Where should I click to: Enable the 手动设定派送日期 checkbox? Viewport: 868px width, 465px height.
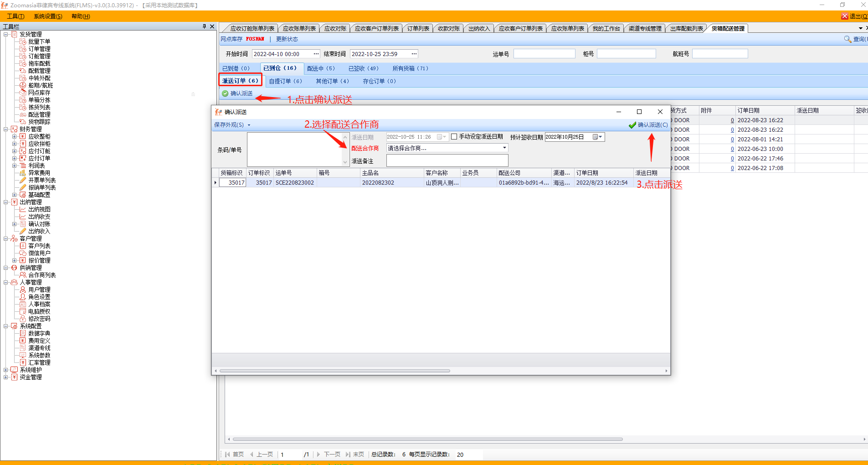pos(454,137)
